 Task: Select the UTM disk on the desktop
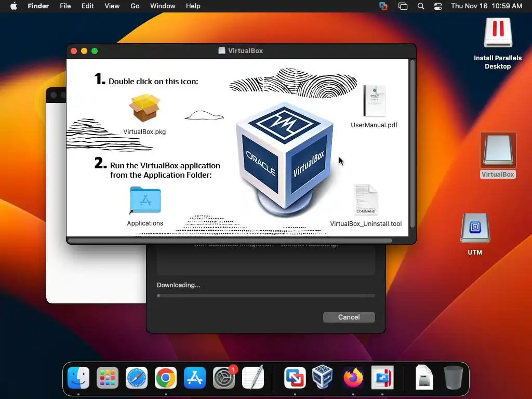tap(475, 228)
